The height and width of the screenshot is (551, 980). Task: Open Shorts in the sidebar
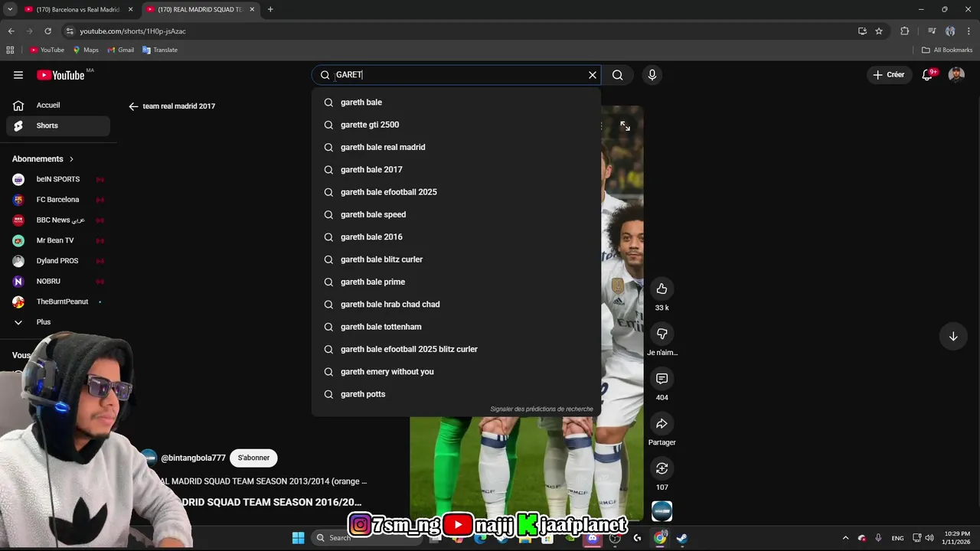[58, 126]
